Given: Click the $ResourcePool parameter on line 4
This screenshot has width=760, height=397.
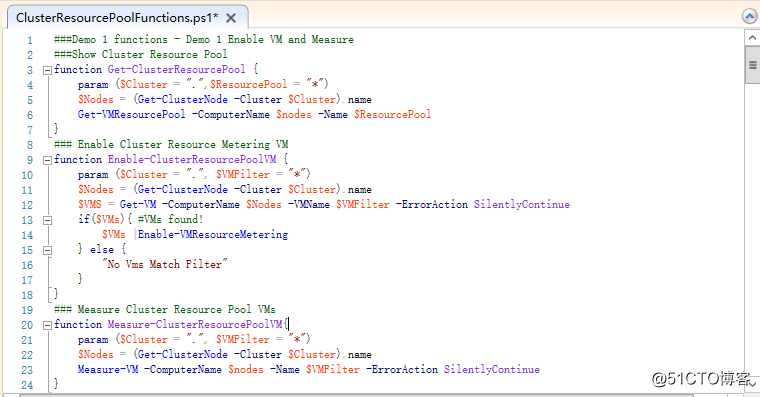Looking at the screenshot, I should coord(249,84).
